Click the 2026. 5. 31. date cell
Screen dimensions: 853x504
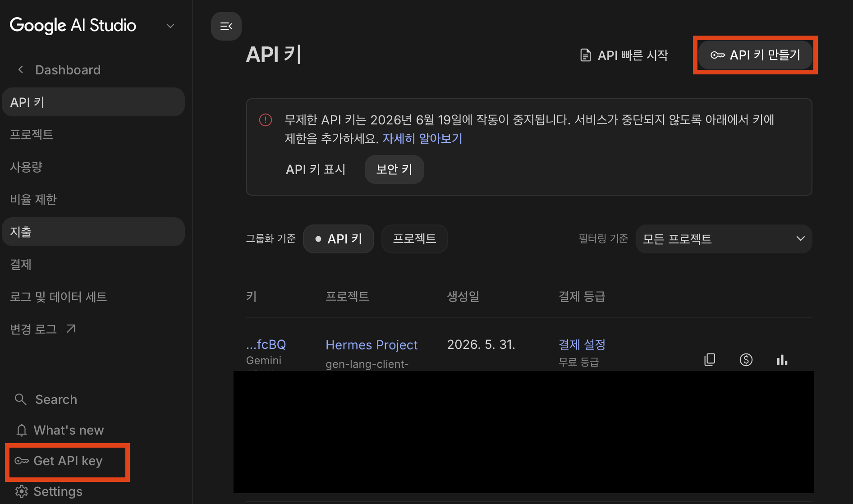pyautogui.click(x=481, y=344)
